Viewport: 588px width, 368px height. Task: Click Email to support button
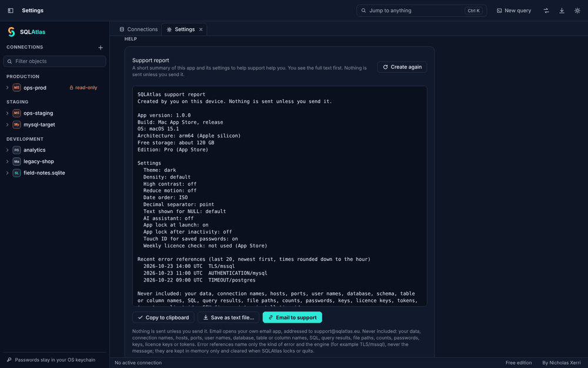(292, 317)
